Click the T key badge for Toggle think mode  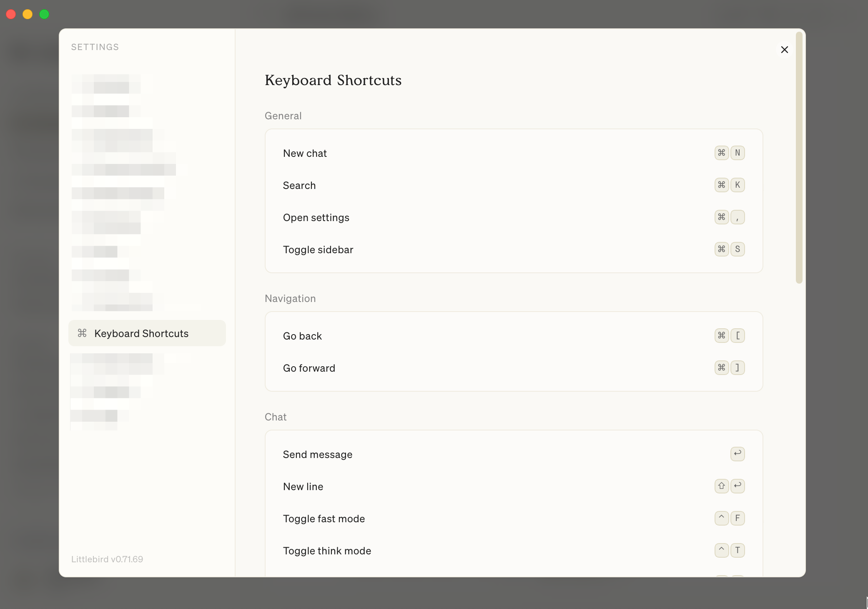point(738,551)
